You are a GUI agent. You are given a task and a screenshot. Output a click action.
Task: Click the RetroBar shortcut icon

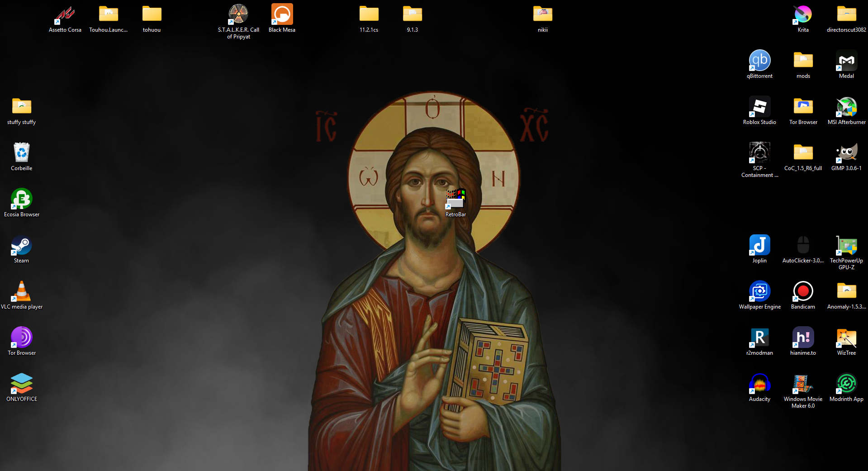(x=455, y=200)
